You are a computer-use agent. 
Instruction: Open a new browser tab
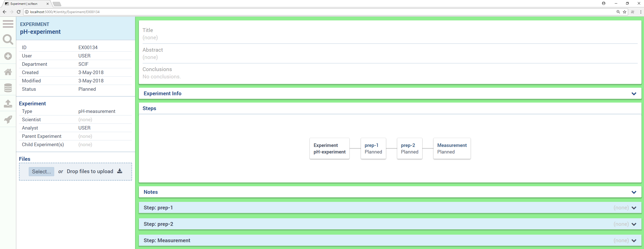pyautogui.click(x=57, y=4)
